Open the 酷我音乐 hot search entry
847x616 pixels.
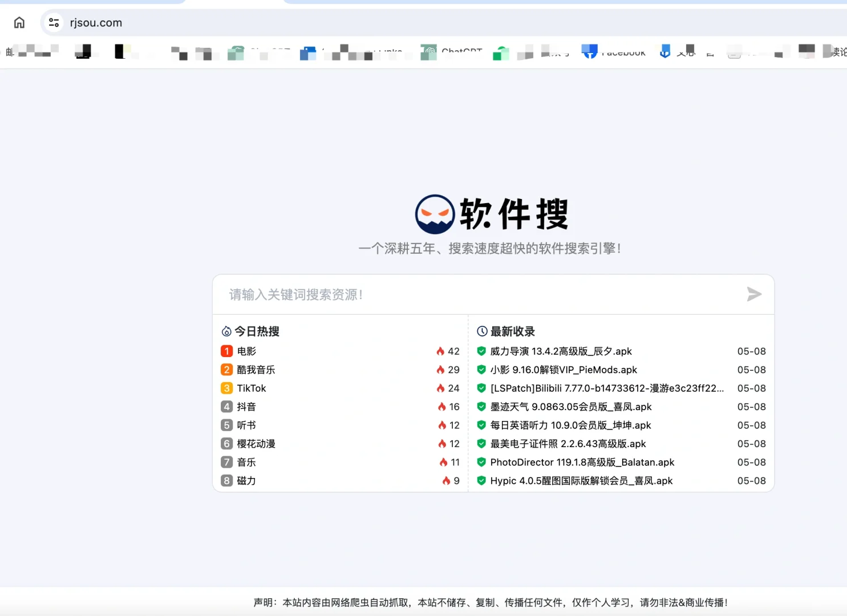pyautogui.click(x=256, y=370)
